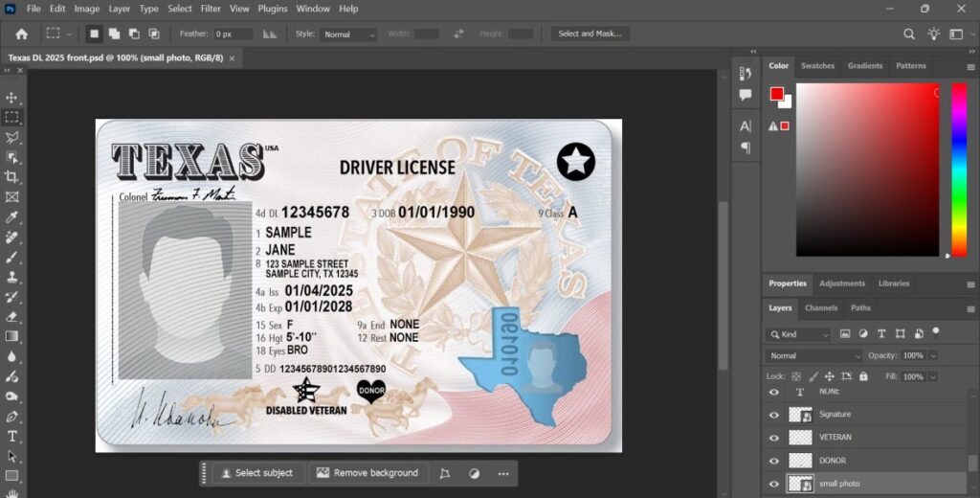Image resolution: width=980 pixels, height=498 pixels.
Task: Switch to the Adjustments tab
Action: click(x=842, y=283)
